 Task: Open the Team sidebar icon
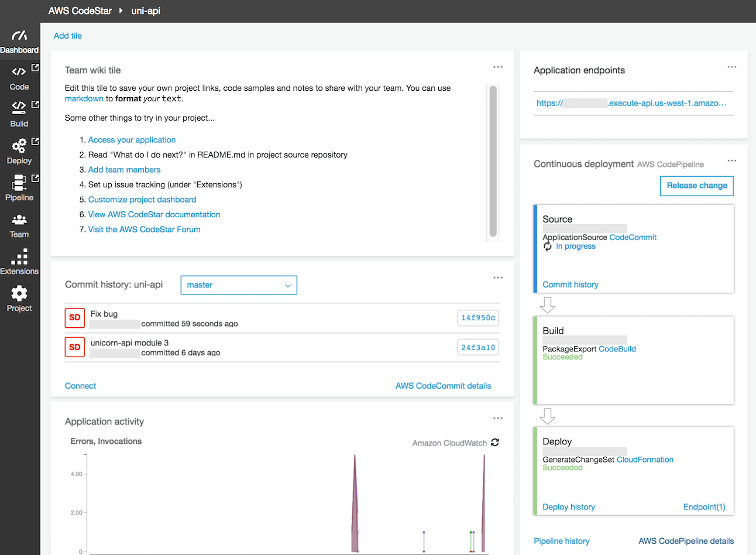click(x=19, y=220)
